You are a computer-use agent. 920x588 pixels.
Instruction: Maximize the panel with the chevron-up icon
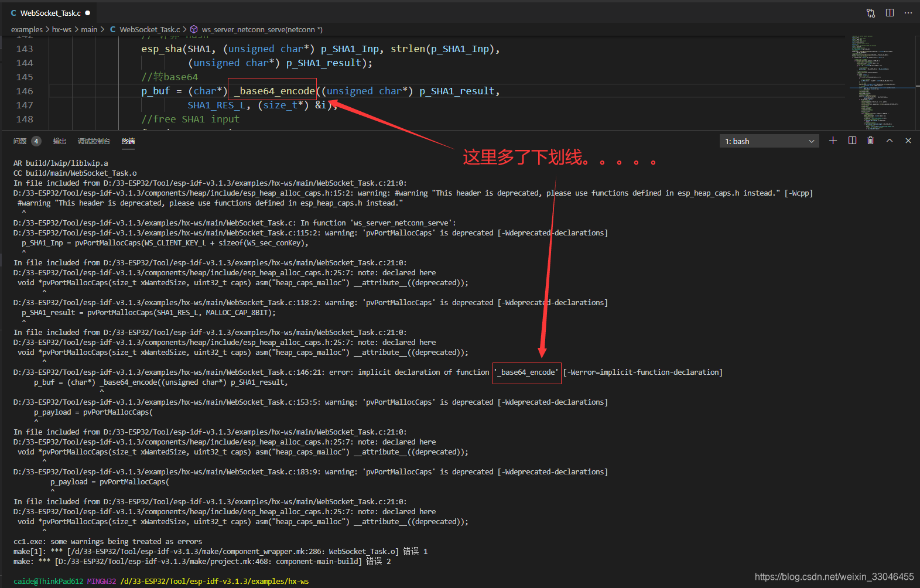[x=890, y=141]
